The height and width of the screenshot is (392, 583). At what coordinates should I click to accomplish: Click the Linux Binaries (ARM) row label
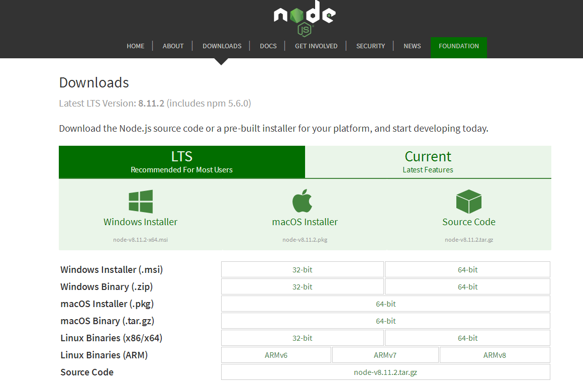pos(104,355)
